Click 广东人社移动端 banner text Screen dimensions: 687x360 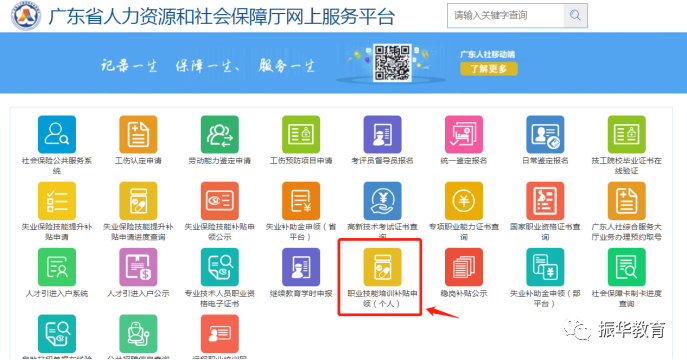[x=487, y=54]
